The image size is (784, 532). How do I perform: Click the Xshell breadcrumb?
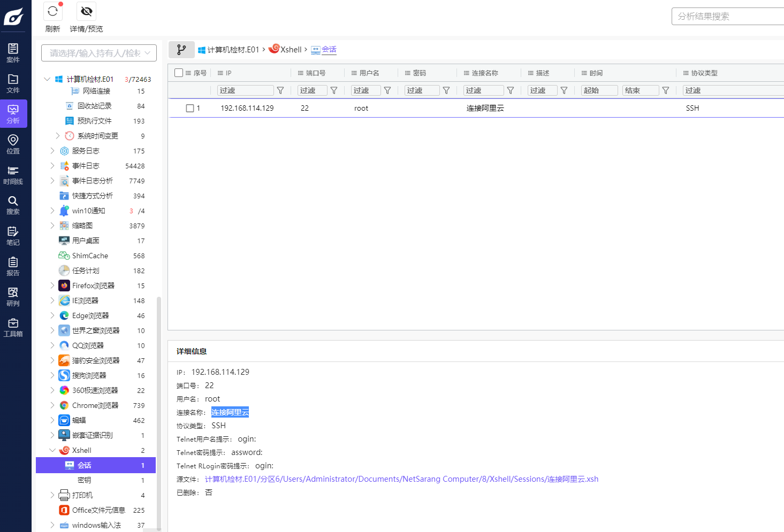pos(286,49)
